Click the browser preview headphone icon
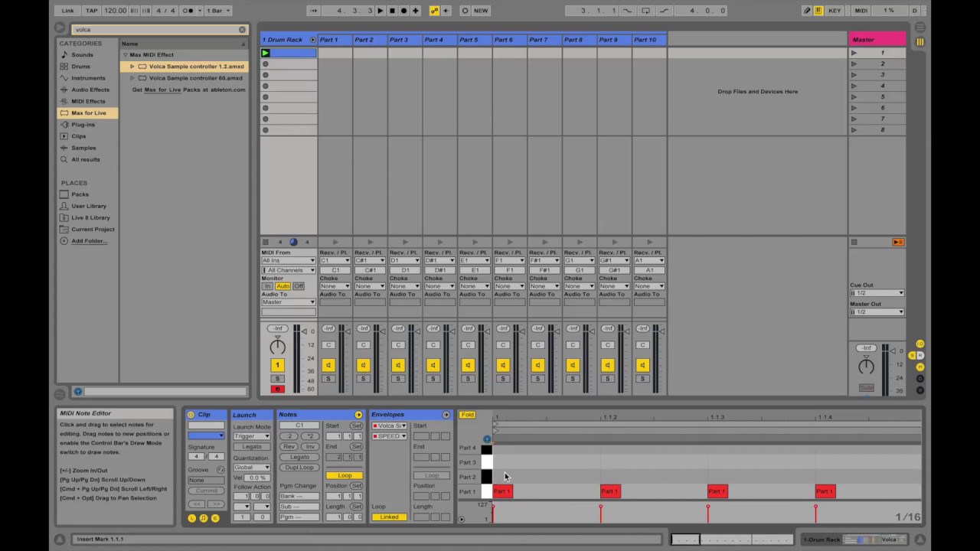Viewport: 980px width, 551px height. pos(78,392)
